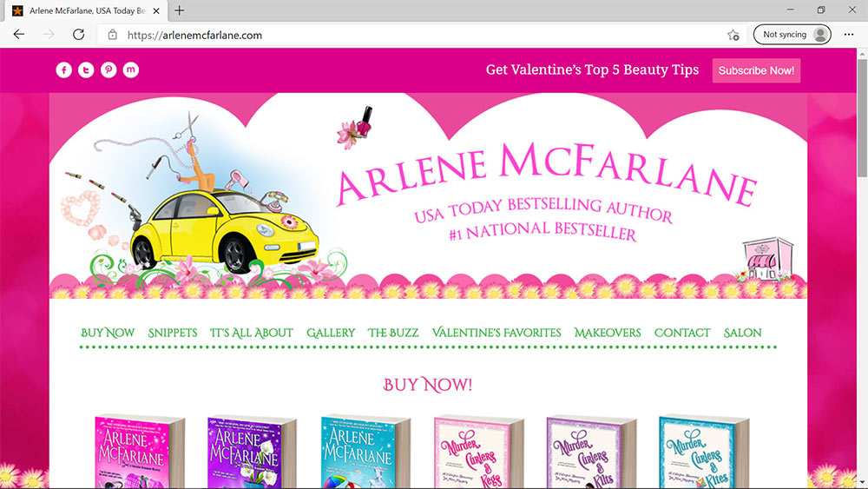The width and height of the screenshot is (868, 489).
Task: Click the Subscribe Now! button
Action: (x=756, y=70)
